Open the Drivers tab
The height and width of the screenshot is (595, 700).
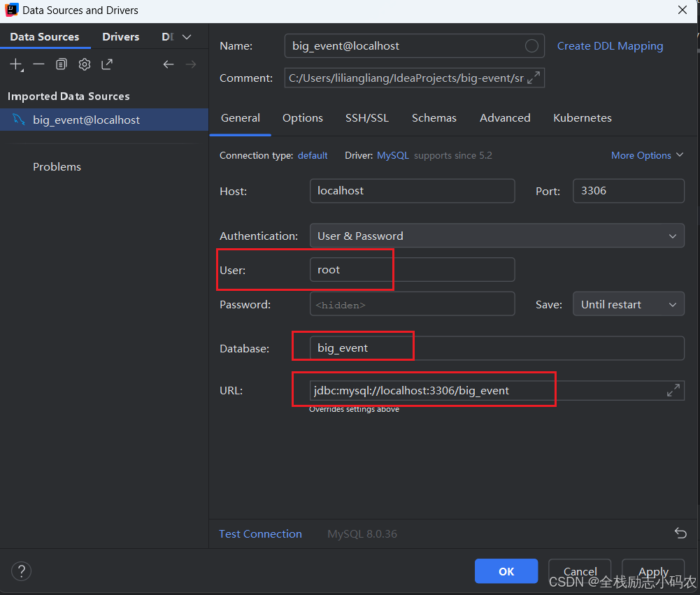coord(120,36)
